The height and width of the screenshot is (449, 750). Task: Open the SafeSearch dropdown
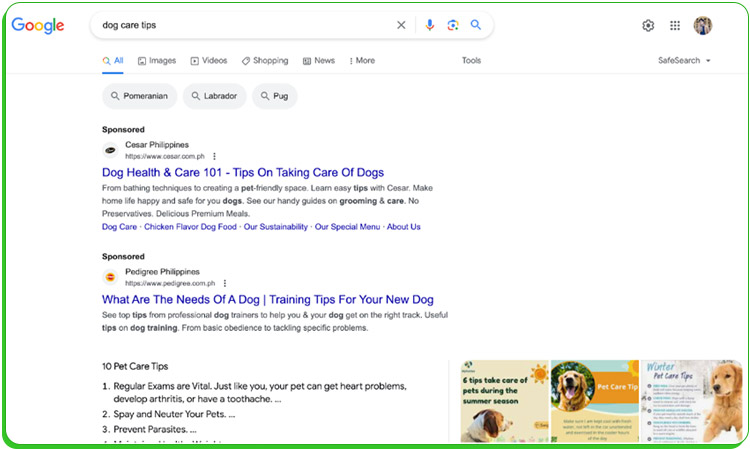point(684,60)
